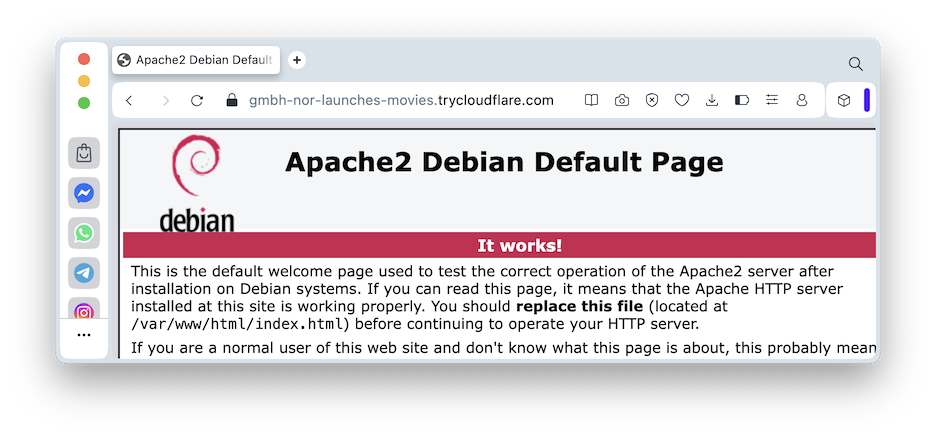Reload the current page
This screenshot has height=437, width=936.
click(x=197, y=100)
